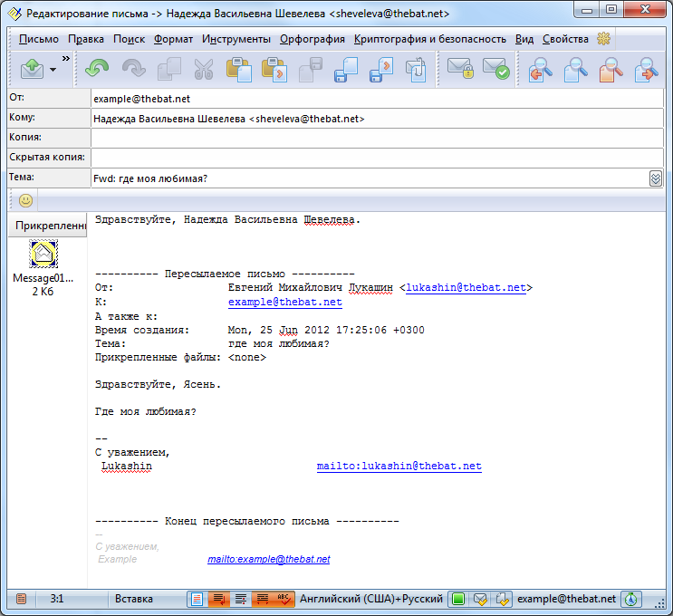Screen dimensions: 673x616
Task: Click the empty Скрытая копия field
Action: pyautogui.click(x=378, y=158)
